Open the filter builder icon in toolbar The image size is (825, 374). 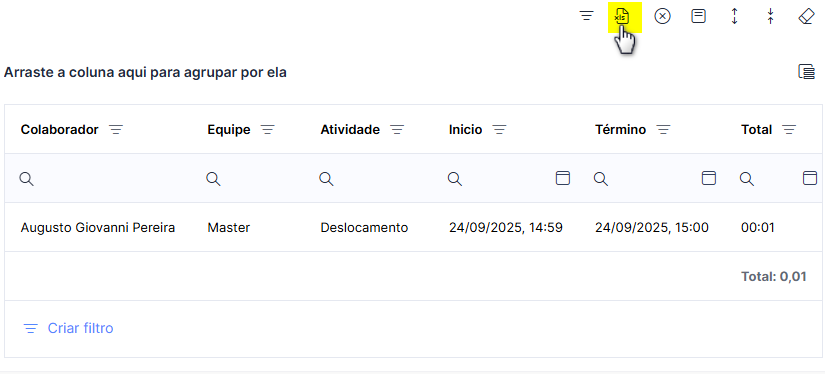click(587, 16)
